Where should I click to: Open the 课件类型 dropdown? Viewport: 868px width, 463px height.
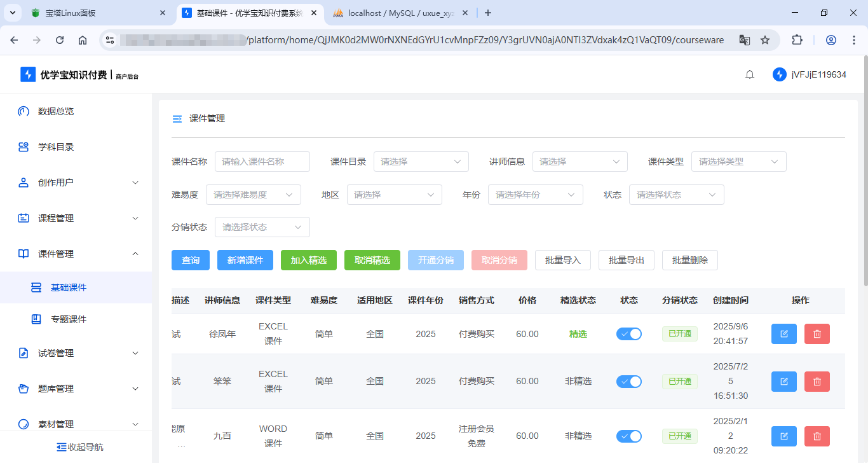(x=738, y=162)
